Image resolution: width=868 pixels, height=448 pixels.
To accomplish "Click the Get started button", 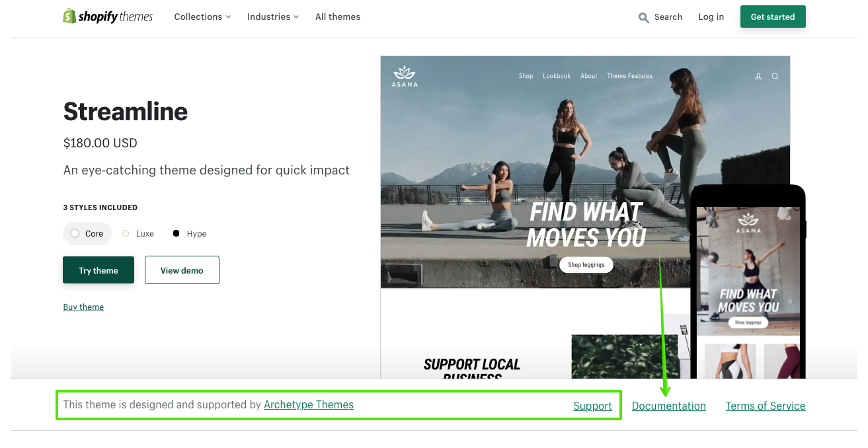I will pos(773,17).
